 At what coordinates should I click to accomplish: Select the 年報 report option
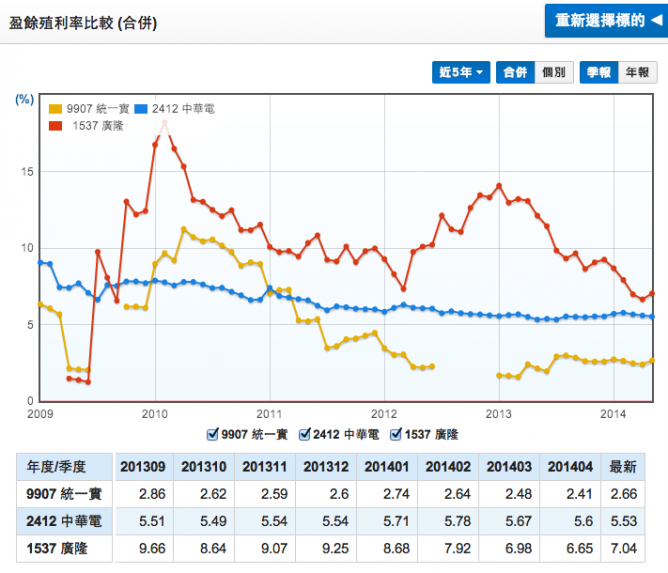click(x=636, y=73)
